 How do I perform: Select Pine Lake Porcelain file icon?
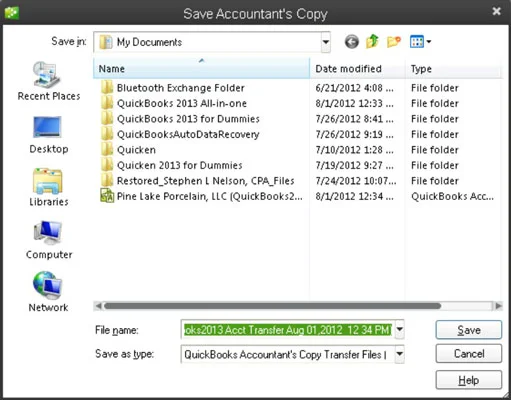coord(107,196)
